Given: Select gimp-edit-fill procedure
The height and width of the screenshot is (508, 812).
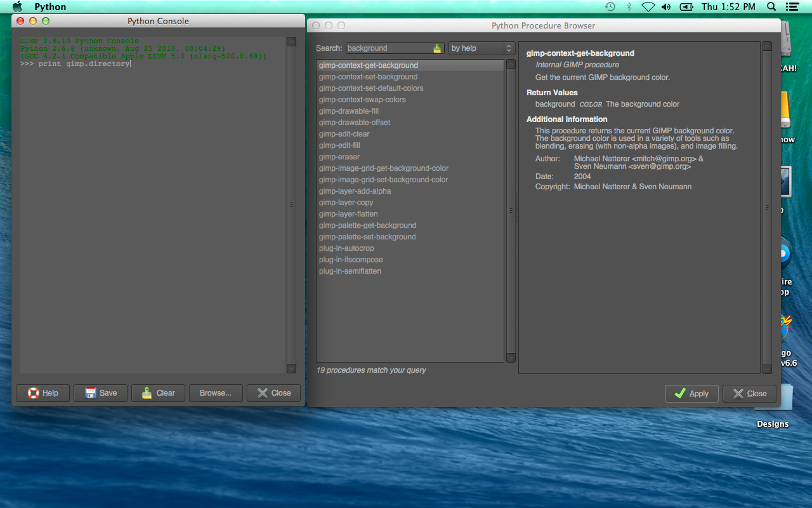Looking at the screenshot, I should click(410, 145).
